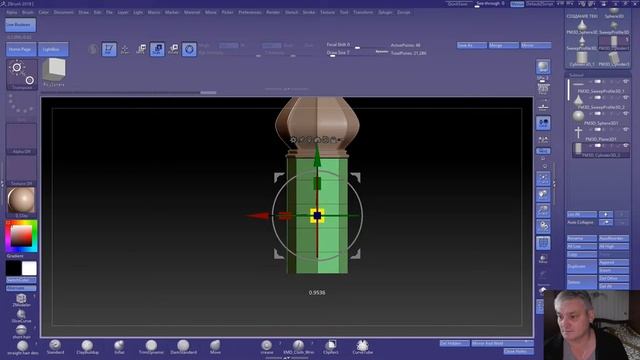This screenshot has width=640, height=360.
Task: Click the All Low button
Action: [582, 247]
